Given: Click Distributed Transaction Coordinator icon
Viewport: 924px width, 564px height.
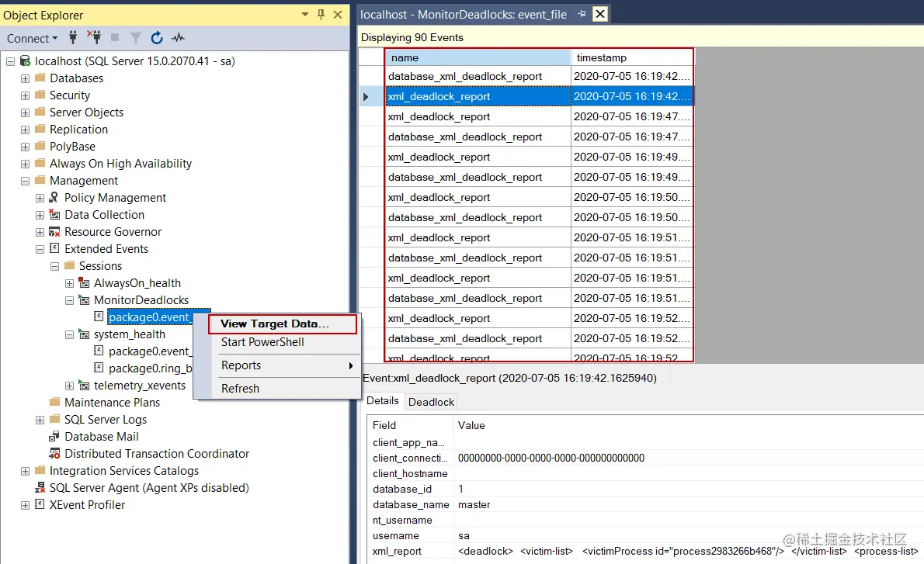Looking at the screenshot, I should coord(54,453).
